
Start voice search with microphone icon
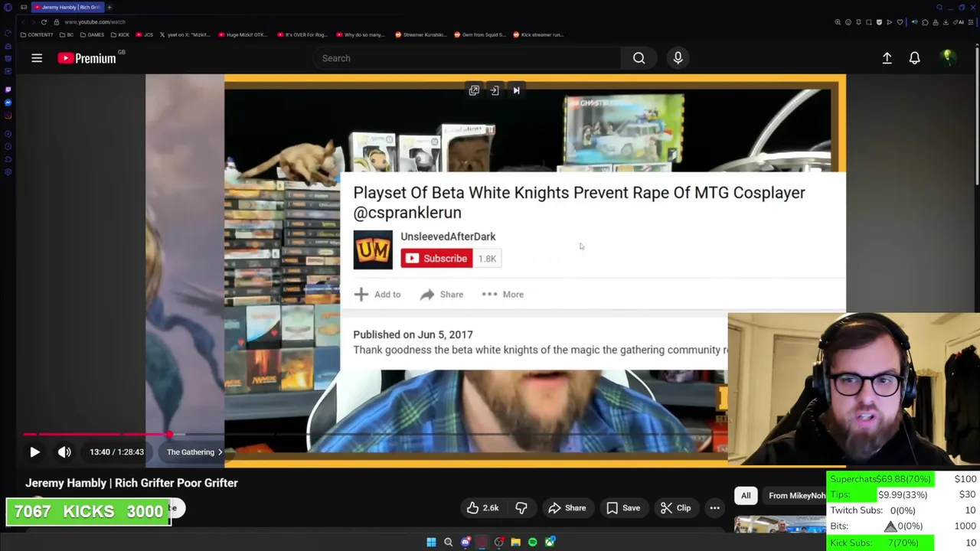point(678,58)
